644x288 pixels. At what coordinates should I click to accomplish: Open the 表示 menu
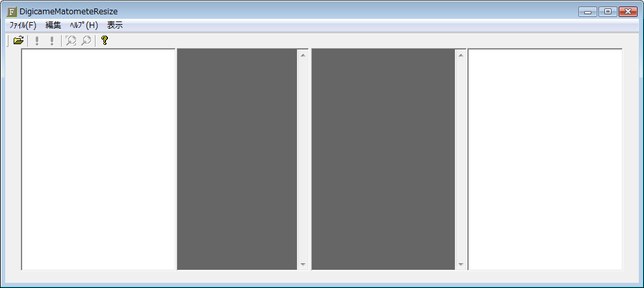[115, 25]
